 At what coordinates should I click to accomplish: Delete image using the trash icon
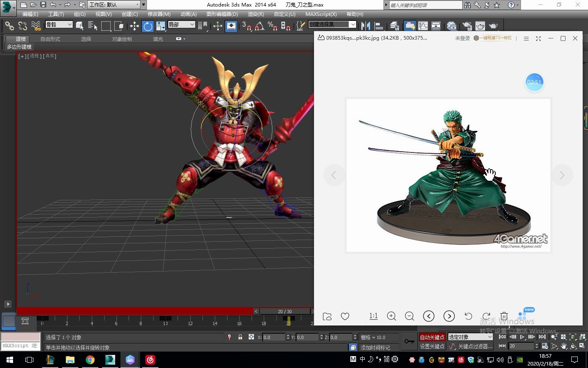pos(504,316)
